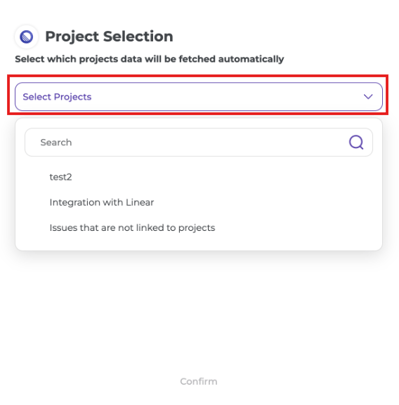Click the Project Selection heading
Viewport: 399px width, 405px height.
109,36
